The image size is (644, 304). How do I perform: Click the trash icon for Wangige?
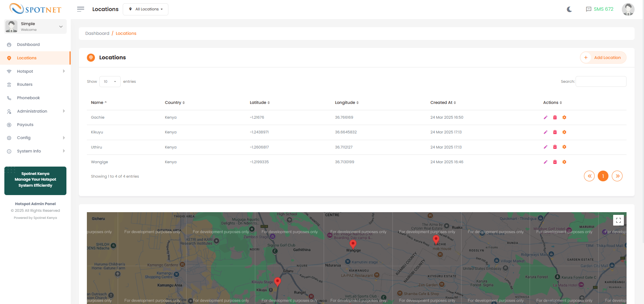[555, 162]
